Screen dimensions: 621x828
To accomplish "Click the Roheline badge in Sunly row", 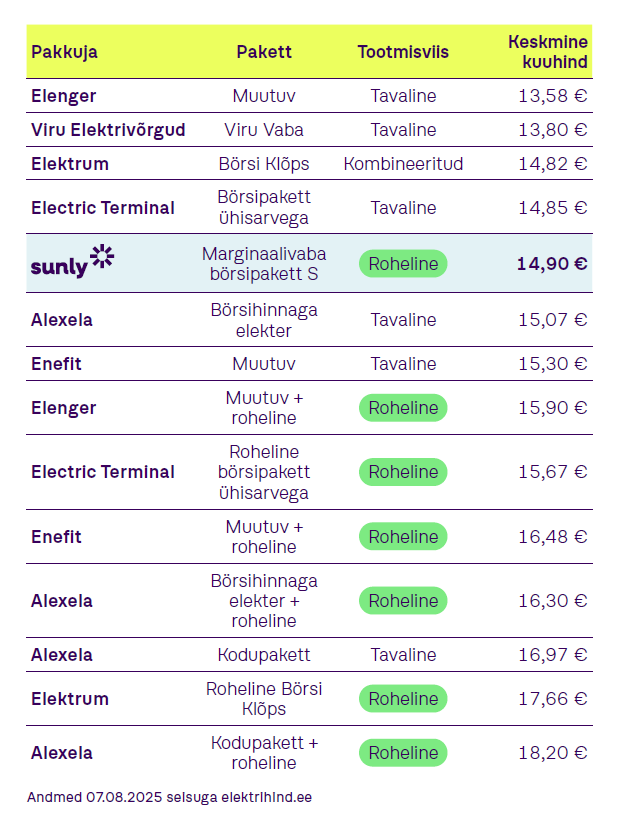I will (x=403, y=264).
